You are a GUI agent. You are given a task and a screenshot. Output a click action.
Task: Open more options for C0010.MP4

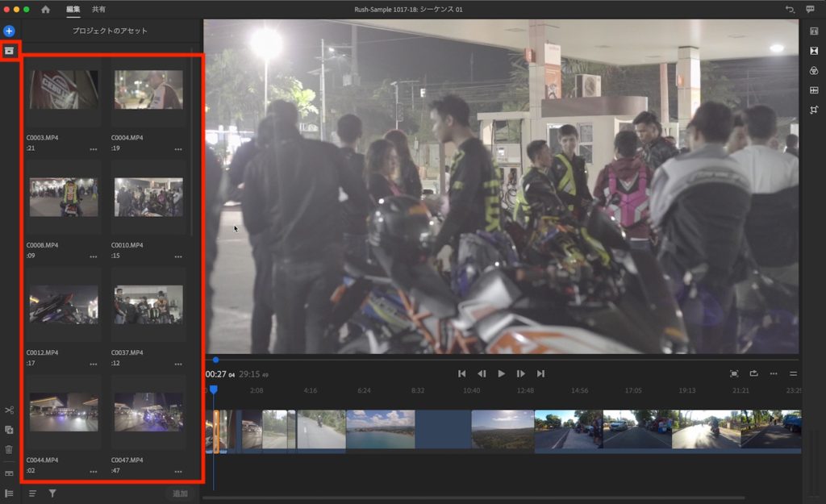tap(177, 256)
